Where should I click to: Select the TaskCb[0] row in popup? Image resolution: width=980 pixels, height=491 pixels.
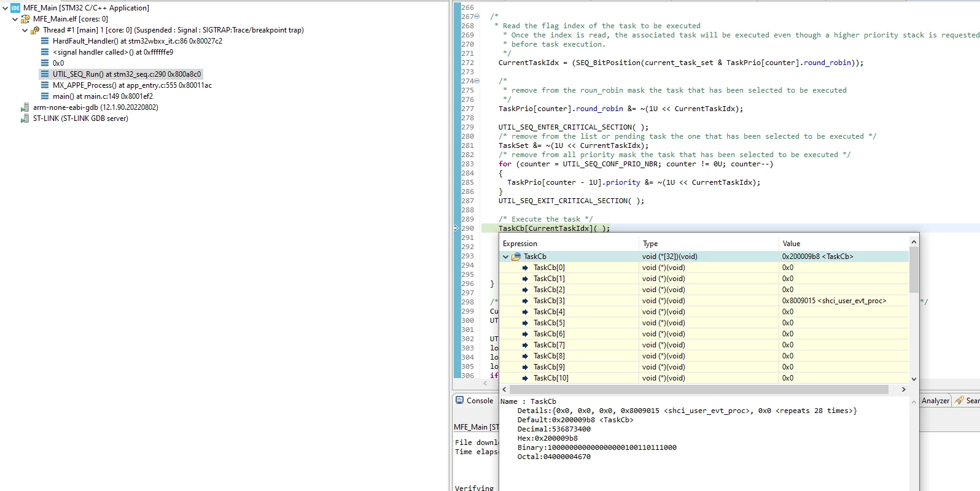pos(704,268)
